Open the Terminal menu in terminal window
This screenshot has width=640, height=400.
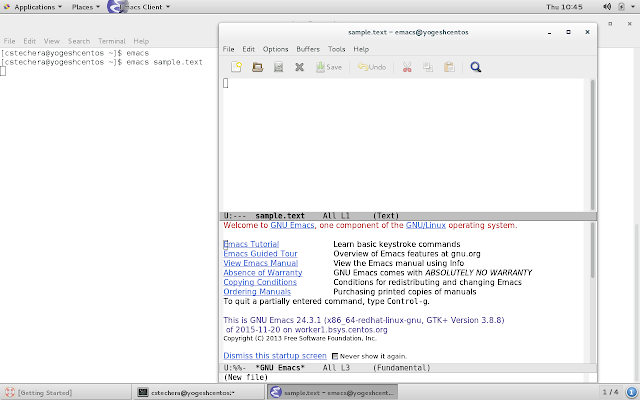(111, 41)
